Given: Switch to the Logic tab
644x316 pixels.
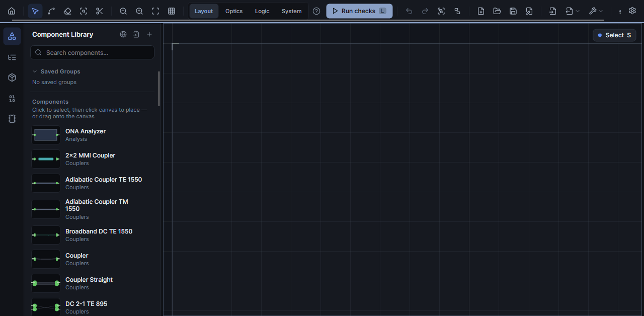Looking at the screenshot, I should pos(262,11).
